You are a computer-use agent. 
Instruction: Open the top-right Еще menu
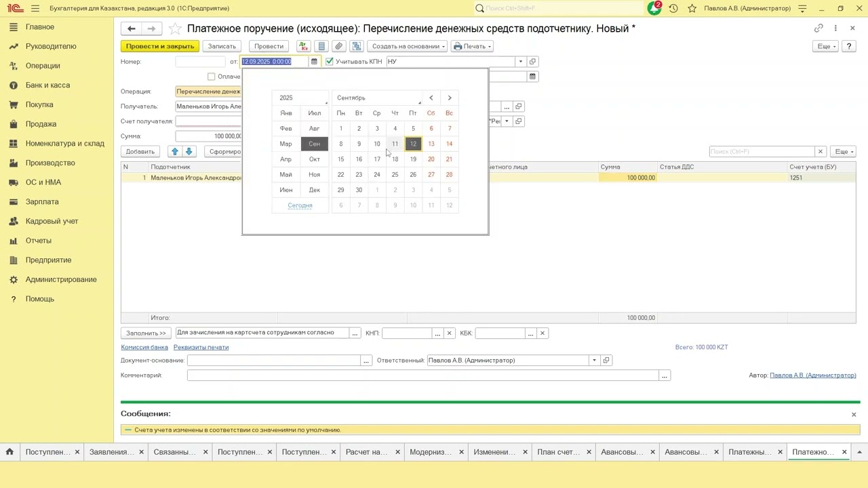pyautogui.click(x=827, y=46)
